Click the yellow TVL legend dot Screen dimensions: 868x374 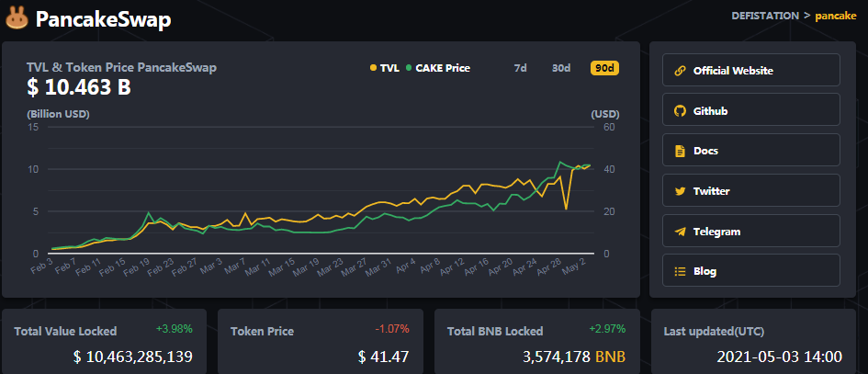(x=373, y=68)
